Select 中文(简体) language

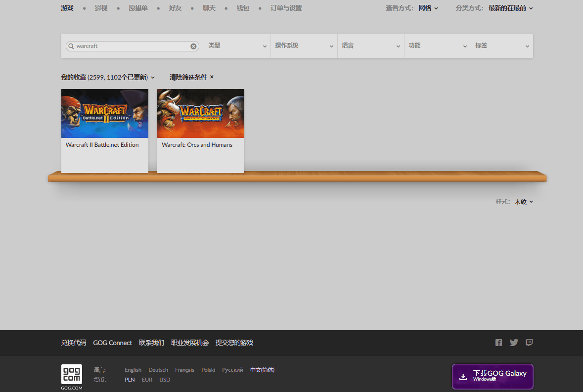263,370
